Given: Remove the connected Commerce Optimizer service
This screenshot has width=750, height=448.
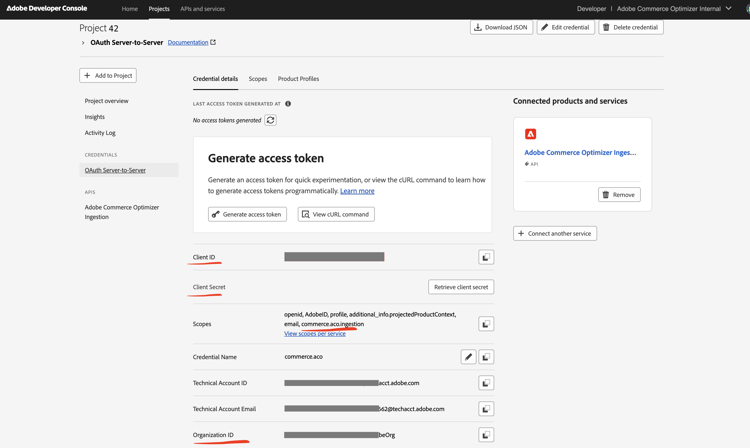Looking at the screenshot, I should tap(619, 195).
